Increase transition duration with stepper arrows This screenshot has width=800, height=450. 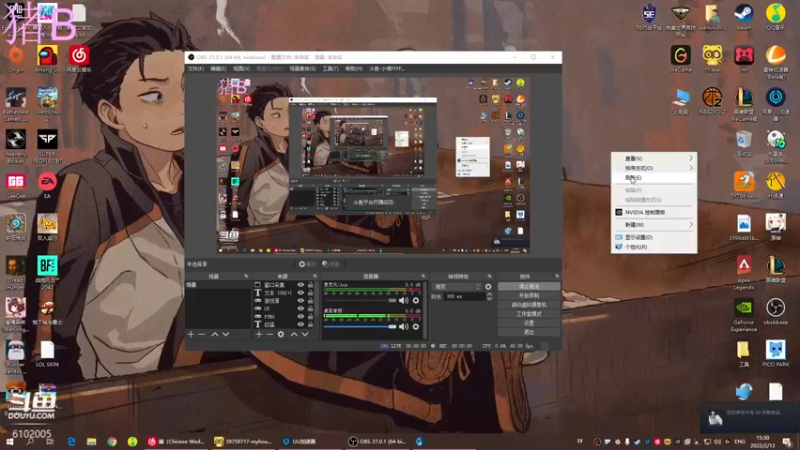coord(489,294)
